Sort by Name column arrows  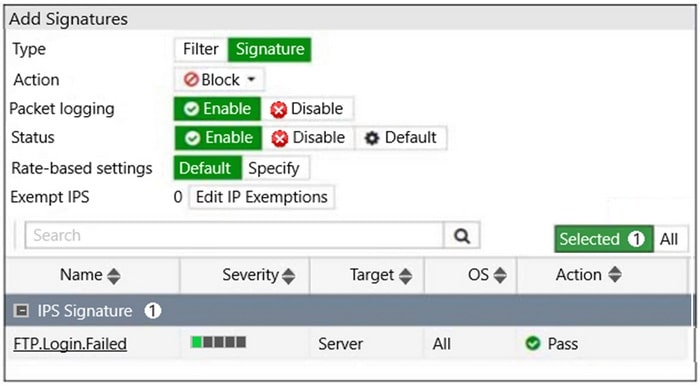tap(114, 276)
